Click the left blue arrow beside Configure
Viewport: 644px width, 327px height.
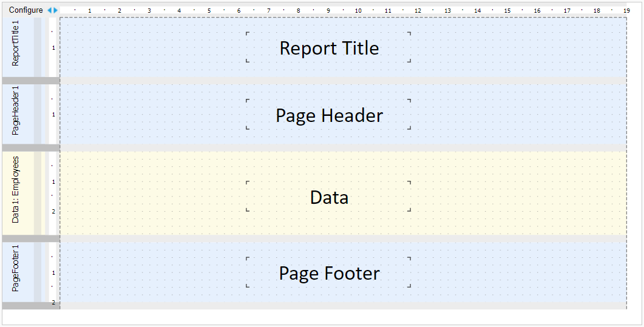pyautogui.click(x=50, y=10)
